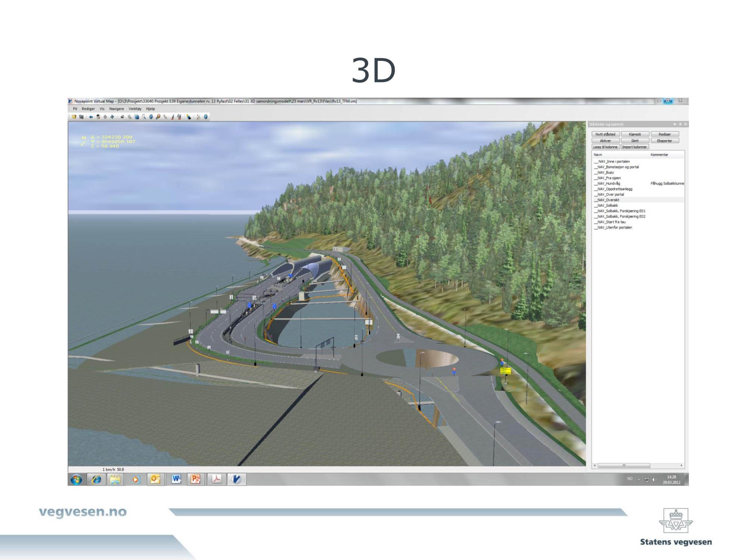Click the volume speaker tray icon
Viewport: 747px width, 560px height.
click(654, 480)
